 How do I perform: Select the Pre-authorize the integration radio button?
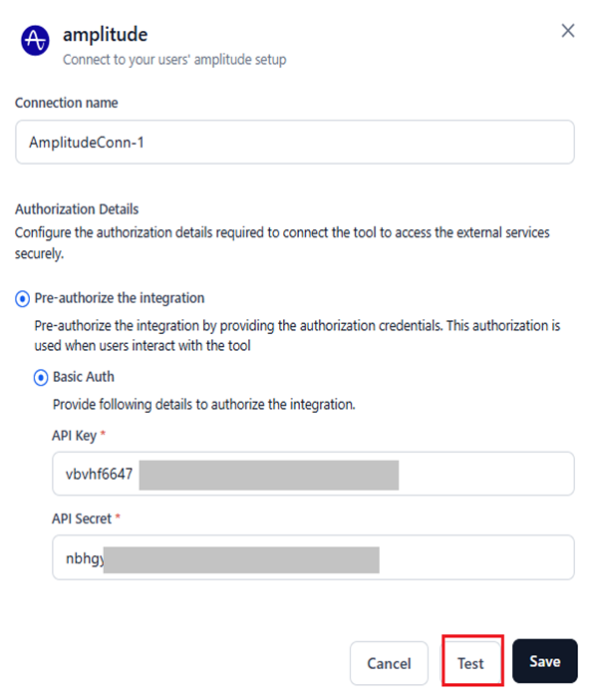tap(22, 299)
